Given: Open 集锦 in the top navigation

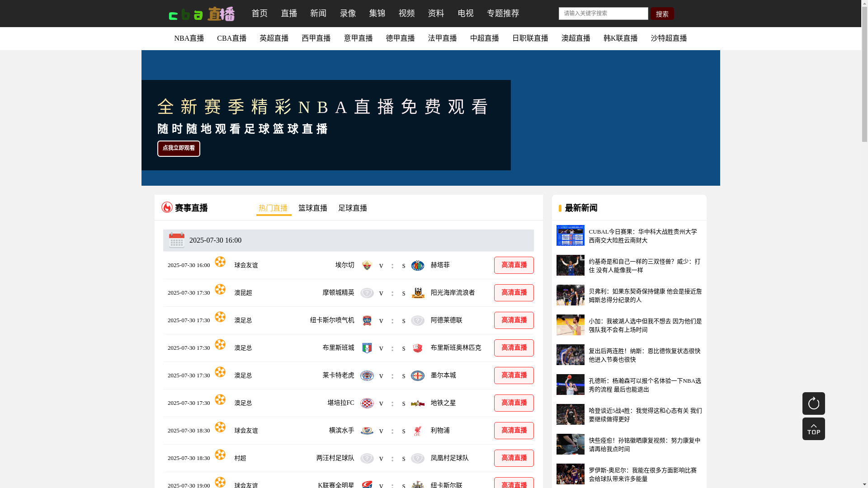Looking at the screenshot, I should [x=377, y=14].
